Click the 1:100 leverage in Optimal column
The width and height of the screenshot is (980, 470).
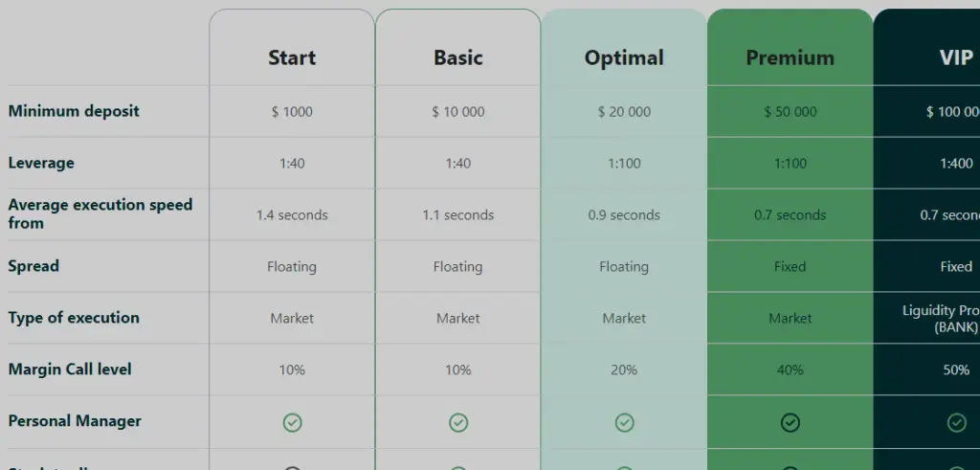click(x=624, y=164)
